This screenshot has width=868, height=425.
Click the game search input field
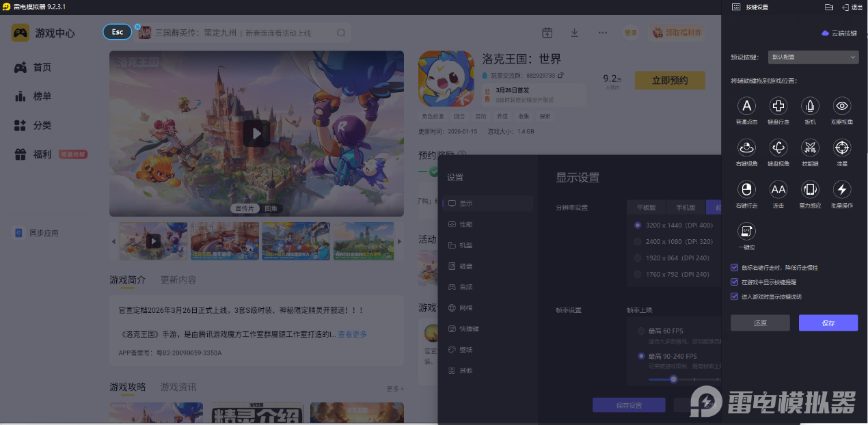pyautogui.click(x=243, y=33)
